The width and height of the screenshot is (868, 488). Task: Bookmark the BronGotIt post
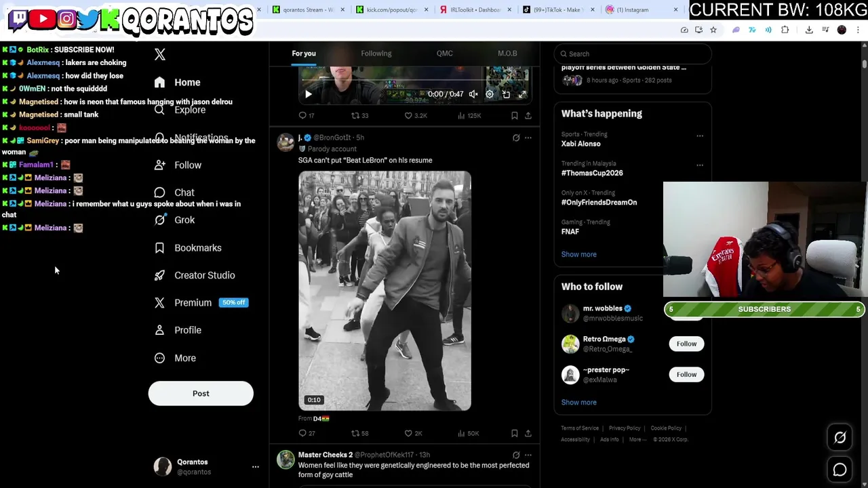[x=515, y=434]
